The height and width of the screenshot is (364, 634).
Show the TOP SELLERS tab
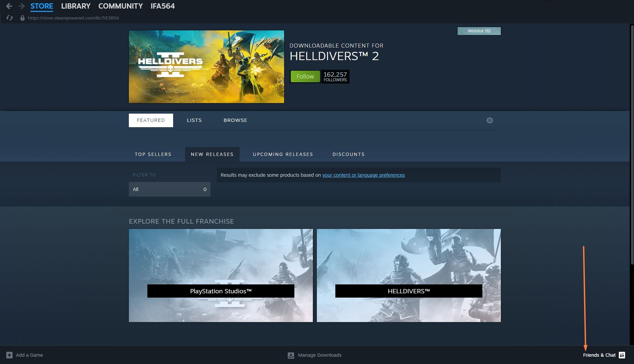[x=153, y=154]
